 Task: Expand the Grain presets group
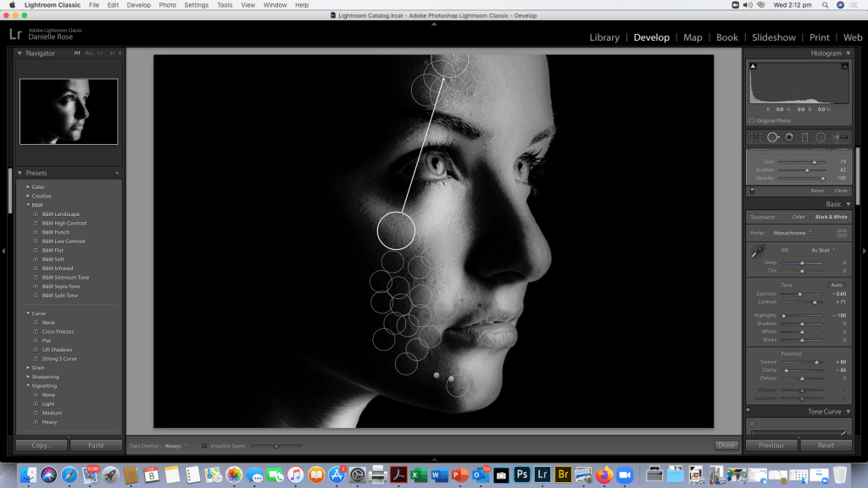coord(28,368)
